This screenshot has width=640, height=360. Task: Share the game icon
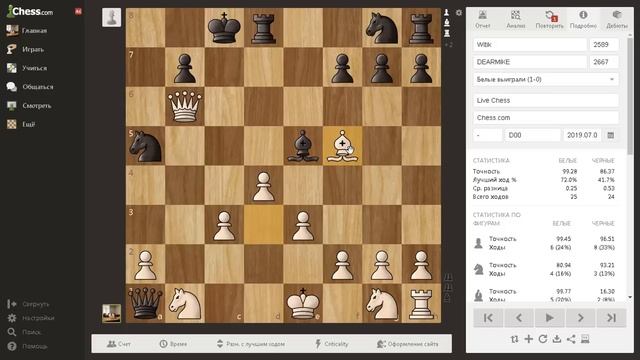(x=571, y=339)
